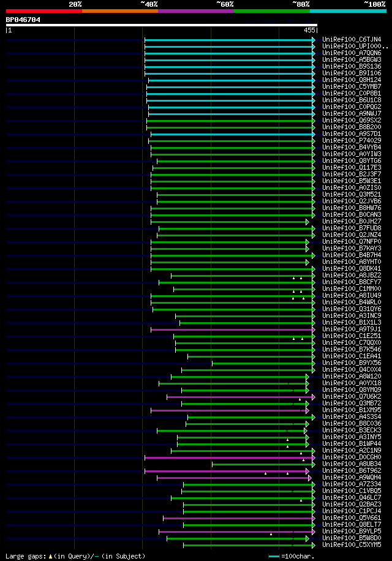Select hit label UniRef100_B1XM95

352,410
